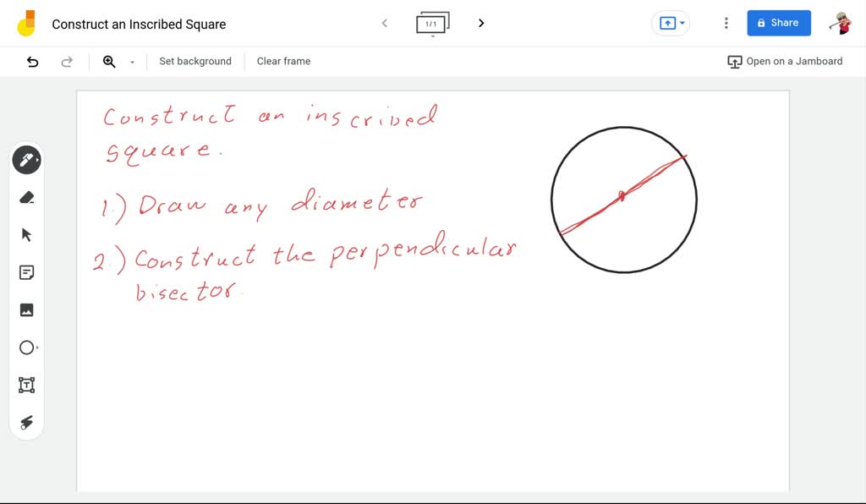Open the more actions three-dot menu
Image resolution: width=866 pixels, height=504 pixels.
[726, 23]
